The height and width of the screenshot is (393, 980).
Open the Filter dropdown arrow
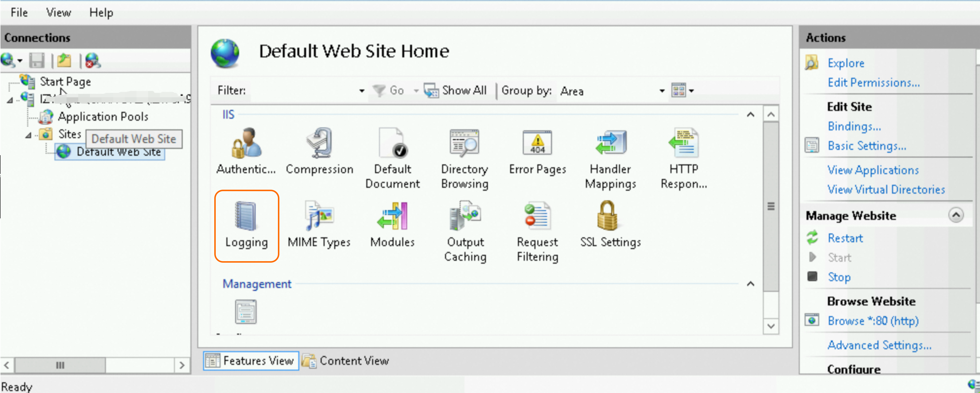point(362,91)
